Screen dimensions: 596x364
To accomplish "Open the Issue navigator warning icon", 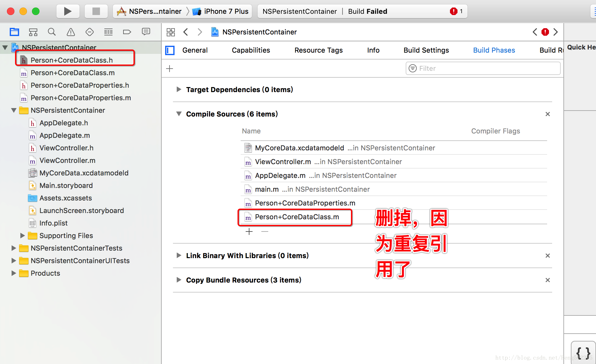I will tap(71, 32).
